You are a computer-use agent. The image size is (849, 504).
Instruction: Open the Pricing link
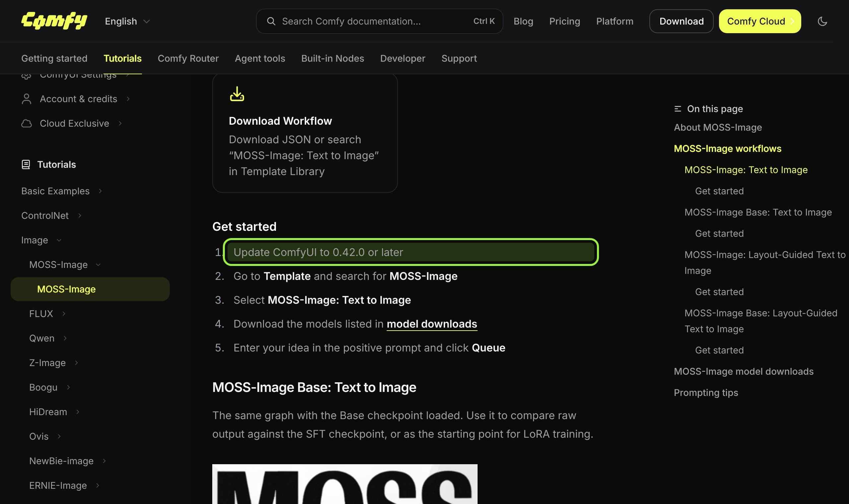(564, 21)
